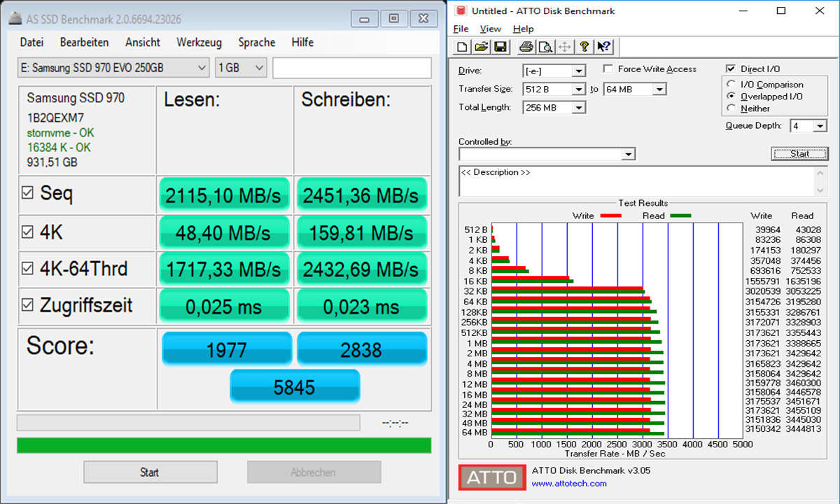Open the Bearbeiten menu
The height and width of the screenshot is (504, 840).
click(x=84, y=42)
